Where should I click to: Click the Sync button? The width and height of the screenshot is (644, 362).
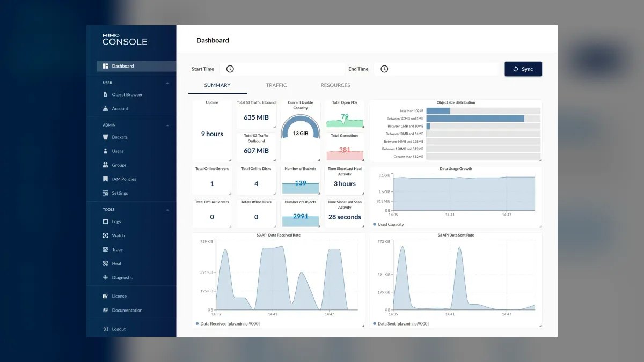pos(523,69)
